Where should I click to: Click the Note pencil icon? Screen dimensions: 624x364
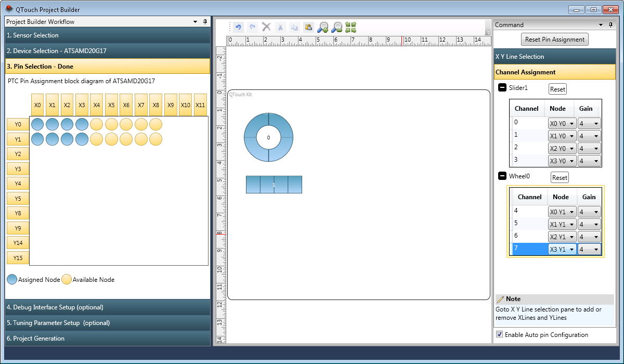coord(500,300)
